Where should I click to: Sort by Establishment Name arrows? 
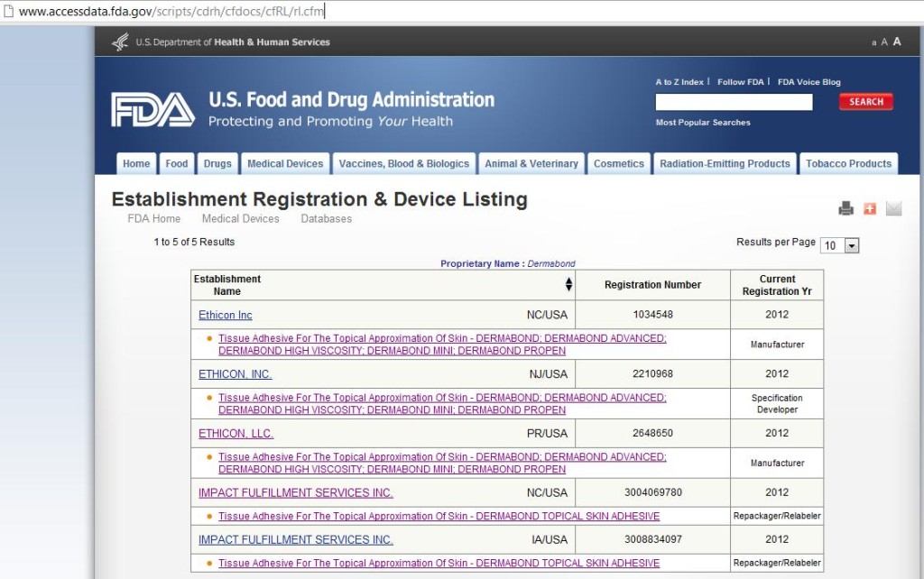pos(568,284)
